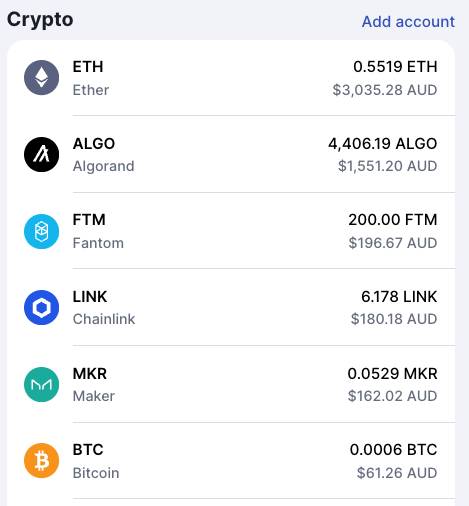Click the Bitcoin orange logo icon
The height and width of the screenshot is (506, 469).
click(x=41, y=461)
